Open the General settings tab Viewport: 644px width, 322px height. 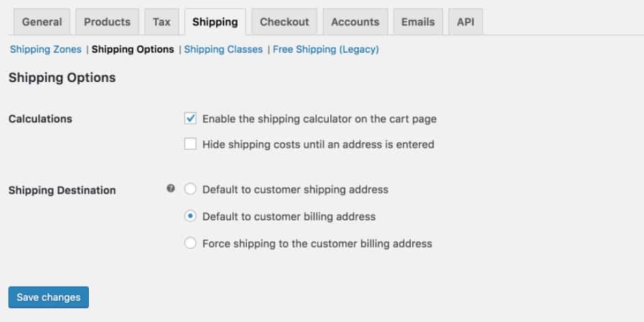(42, 22)
